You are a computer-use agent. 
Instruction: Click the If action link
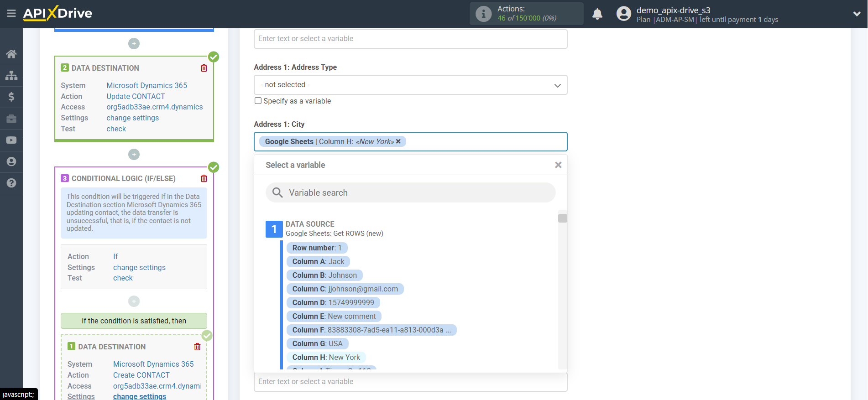point(115,256)
